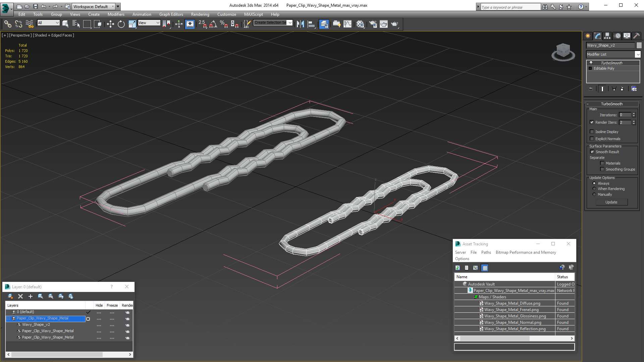Viewport: 644px width, 362px height.
Task: Open the Material Editor icon
Action: (x=360, y=24)
